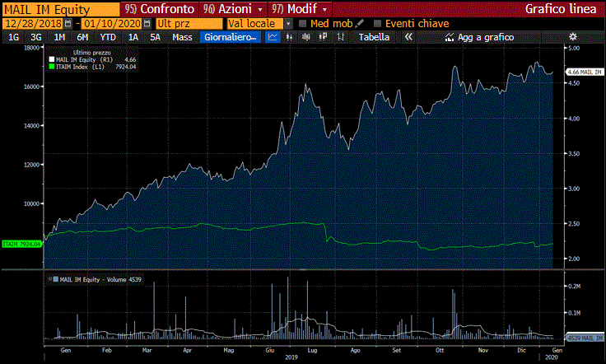Screen dimensions: 606x364
Task: Open the Modif dropdown menu
Action: pos(302,8)
